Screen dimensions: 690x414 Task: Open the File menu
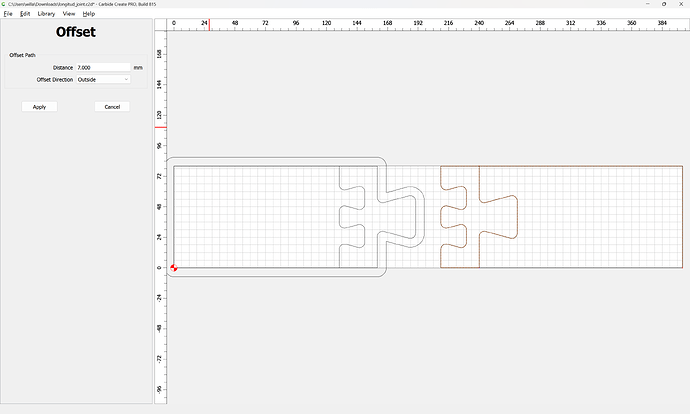pos(8,14)
